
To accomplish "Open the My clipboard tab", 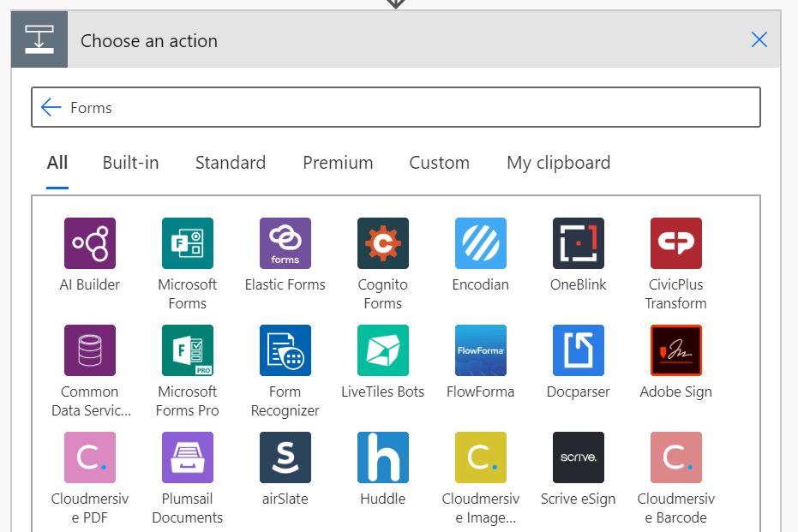I will [558, 163].
